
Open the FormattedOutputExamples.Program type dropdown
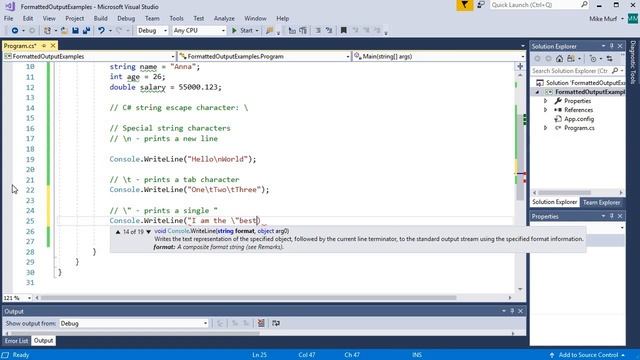[264, 56]
